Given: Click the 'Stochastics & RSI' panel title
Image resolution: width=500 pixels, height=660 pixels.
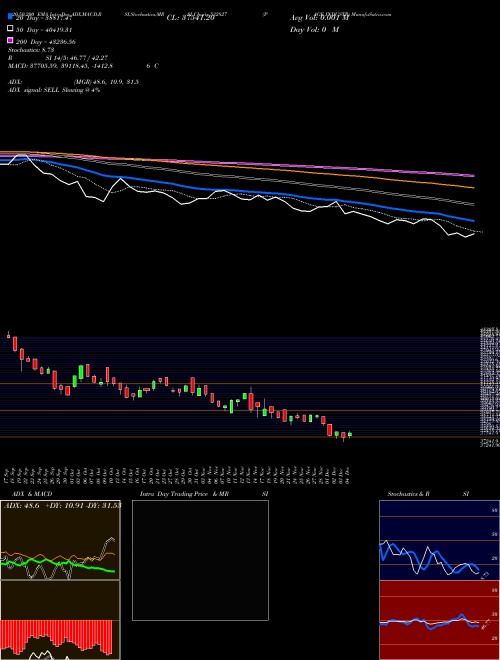Looking at the screenshot, I should [428, 494].
